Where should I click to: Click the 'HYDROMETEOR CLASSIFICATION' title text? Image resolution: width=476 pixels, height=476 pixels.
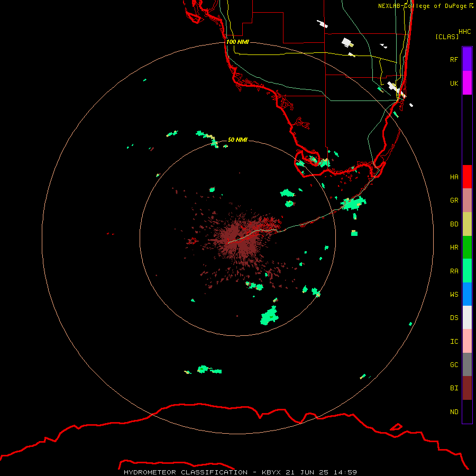click(186, 472)
